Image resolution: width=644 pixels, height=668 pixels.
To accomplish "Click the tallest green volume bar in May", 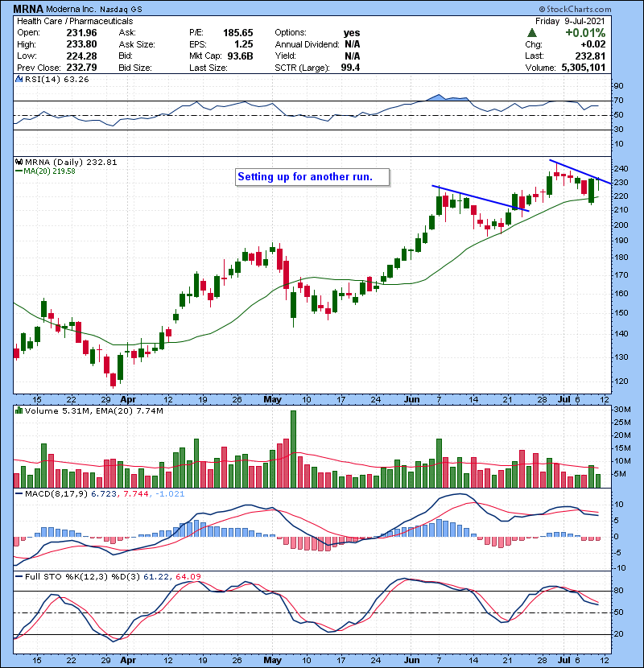I will (293, 449).
